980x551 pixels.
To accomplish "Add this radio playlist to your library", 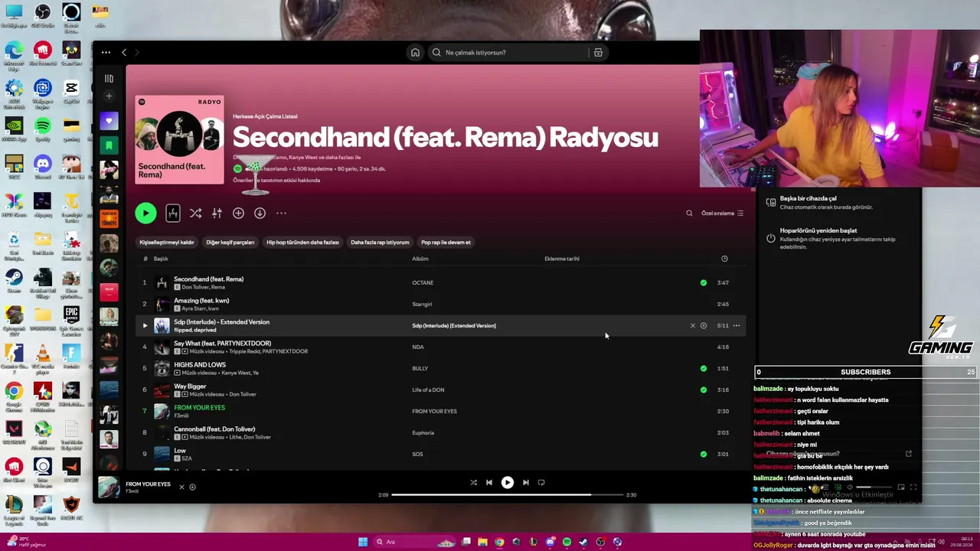I will [x=238, y=214].
